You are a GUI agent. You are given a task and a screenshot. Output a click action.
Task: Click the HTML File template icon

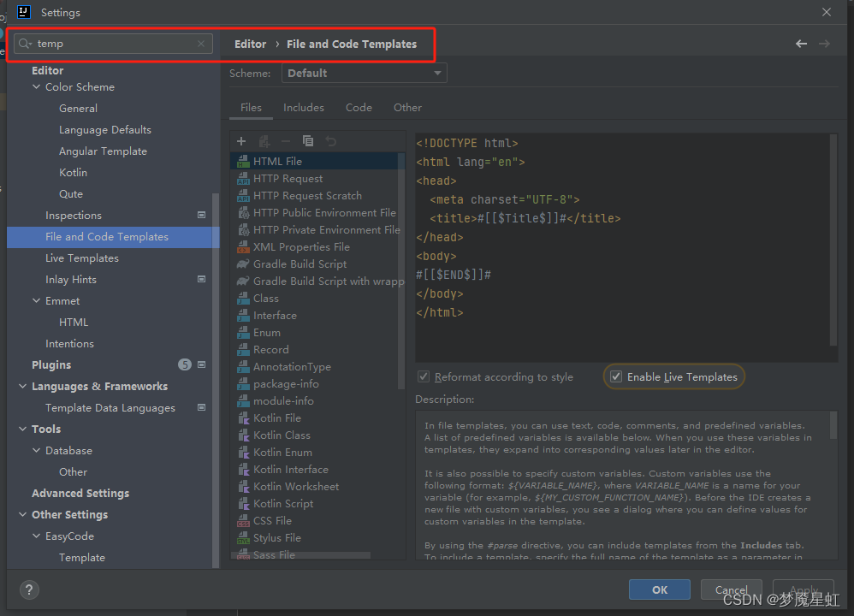pyautogui.click(x=243, y=161)
